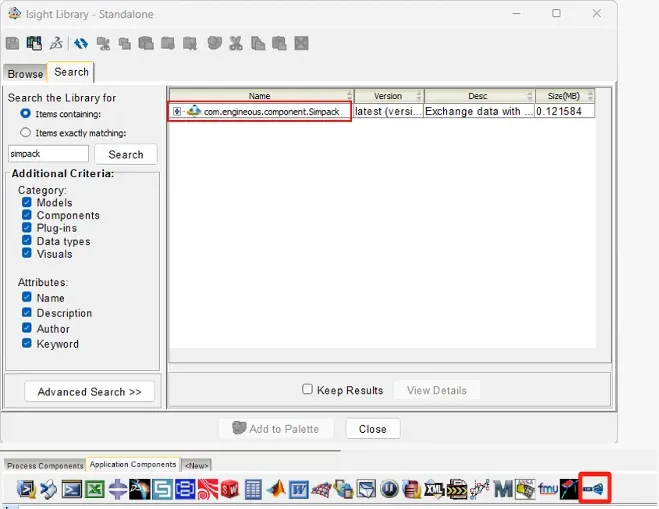The image size is (659, 509).
Task: Select the large blue M component icon
Action: pos(503,489)
